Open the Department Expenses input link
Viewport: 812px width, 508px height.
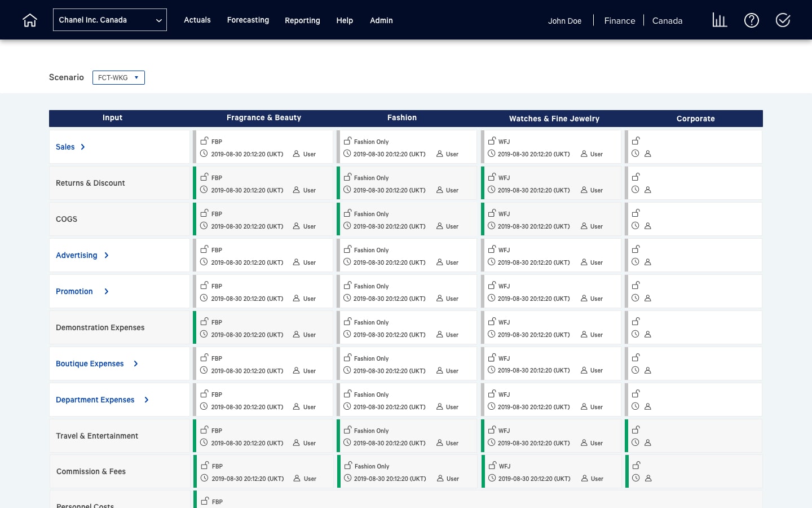pyautogui.click(x=95, y=400)
